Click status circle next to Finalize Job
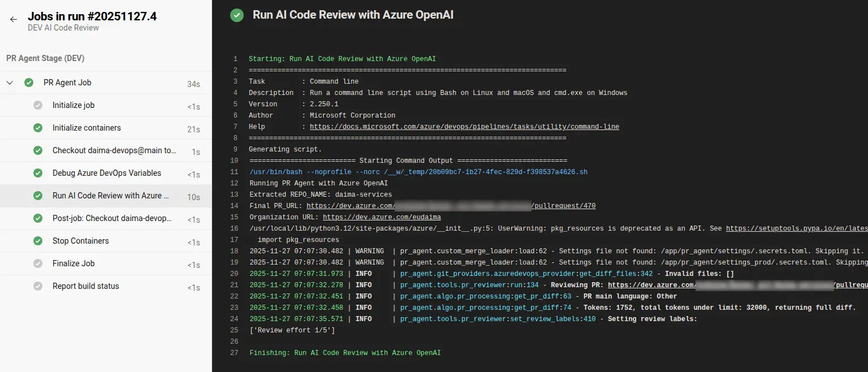 [x=37, y=263]
